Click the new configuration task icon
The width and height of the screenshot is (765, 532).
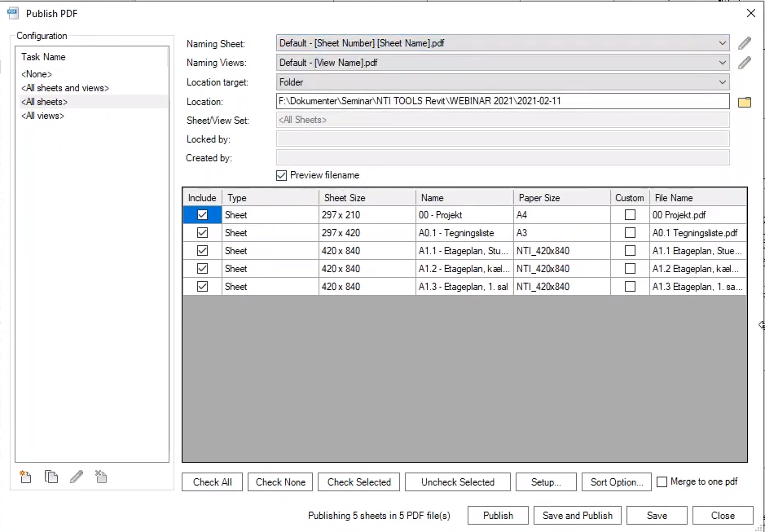(x=26, y=477)
